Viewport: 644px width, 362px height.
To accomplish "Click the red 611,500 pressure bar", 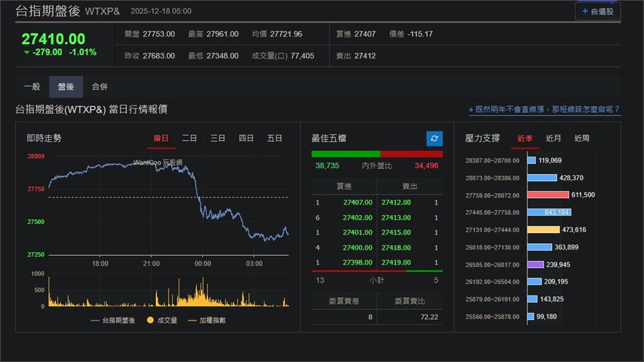I will (x=547, y=195).
